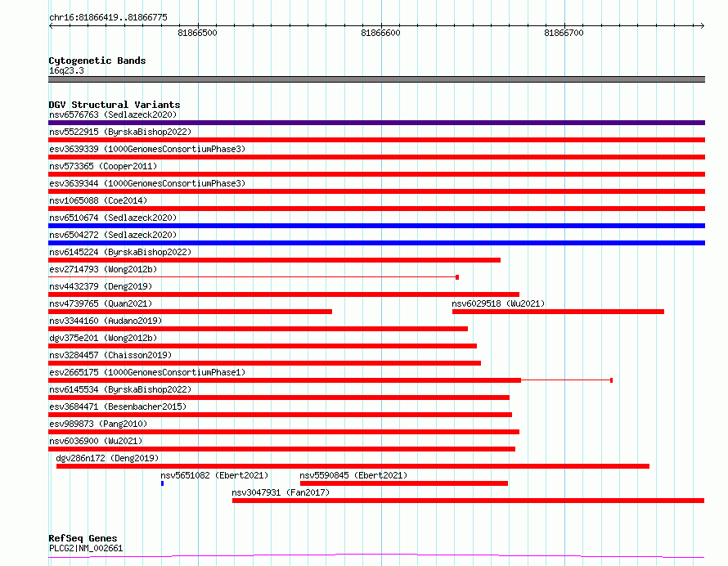Click dgv375e201 (Wong2012b) variant label
728x566 pixels.
point(103,338)
